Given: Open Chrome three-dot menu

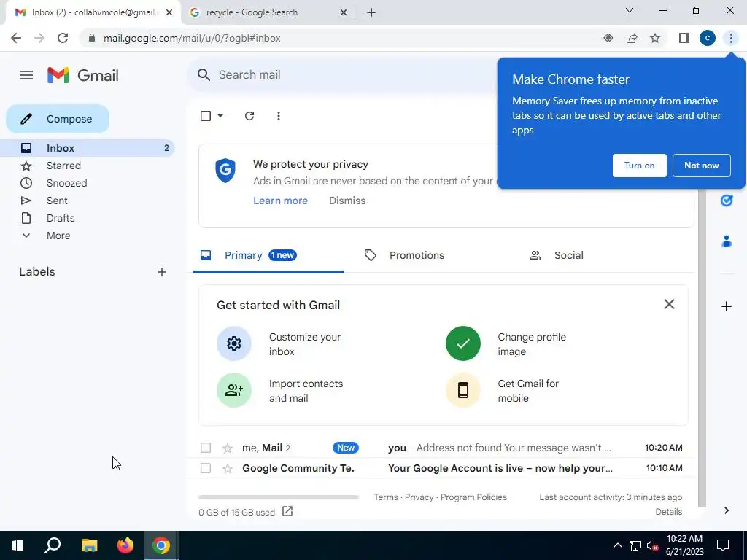Looking at the screenshot, I should click(x=731, y=38).
